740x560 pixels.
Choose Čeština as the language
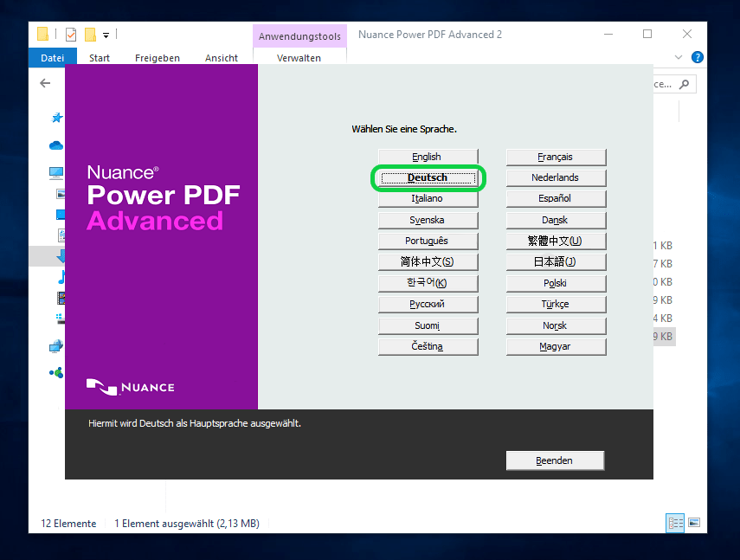[x=428, y=346]
